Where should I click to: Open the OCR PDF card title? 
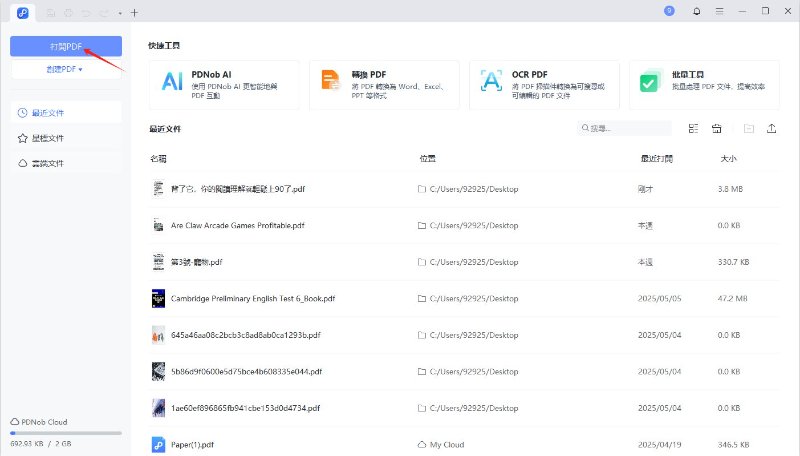[530, 74]
